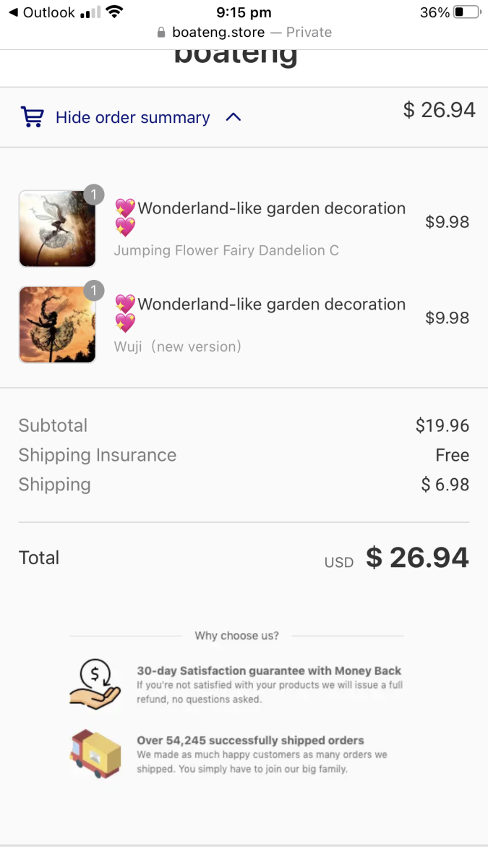Tap the white fairy dandelion product thumbnail
This screenshot has width=488, height=868.
57,229
